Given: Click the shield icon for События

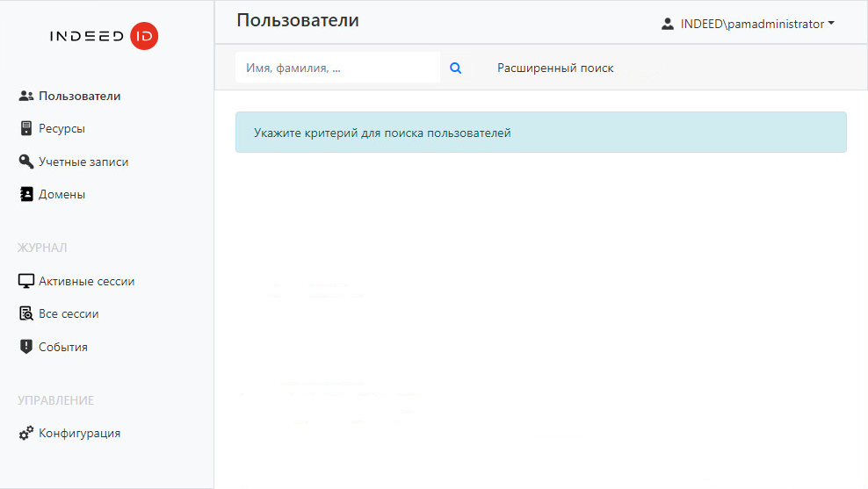Looking at the screenshot, I should pos(25,347).
